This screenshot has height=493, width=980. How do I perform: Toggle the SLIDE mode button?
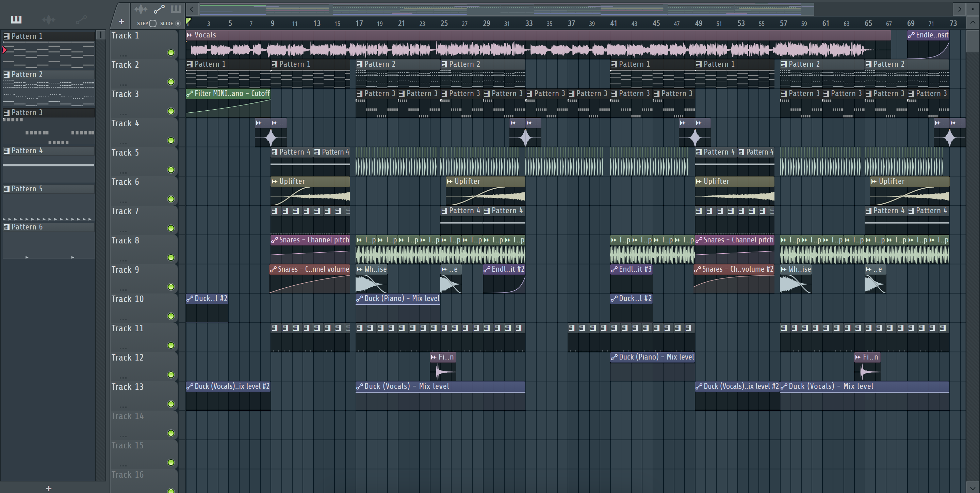[178, 23]
